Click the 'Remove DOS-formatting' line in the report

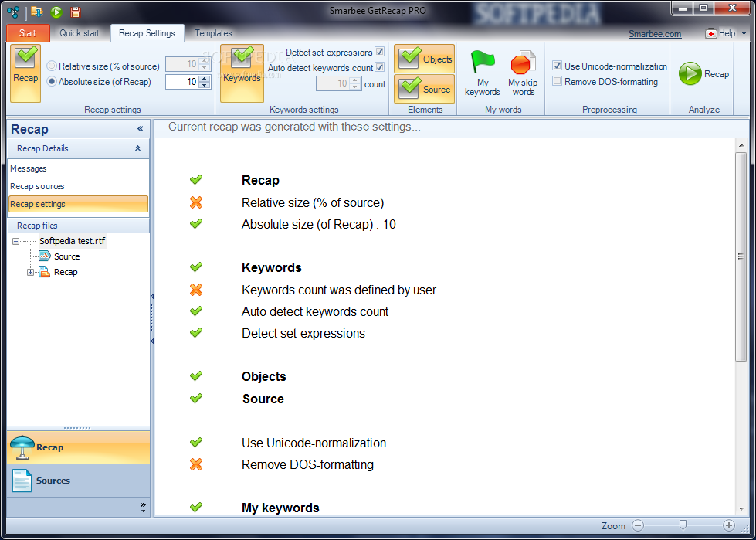[307, 464]
